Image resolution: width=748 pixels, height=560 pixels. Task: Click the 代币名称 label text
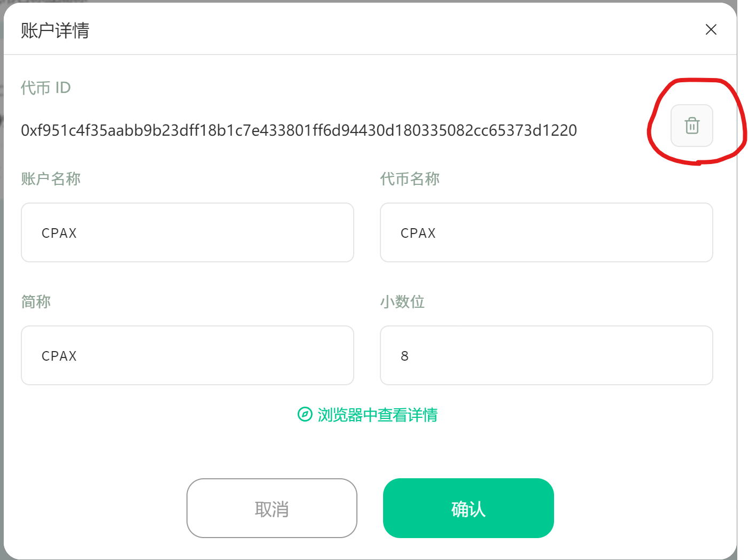point(410,179)
